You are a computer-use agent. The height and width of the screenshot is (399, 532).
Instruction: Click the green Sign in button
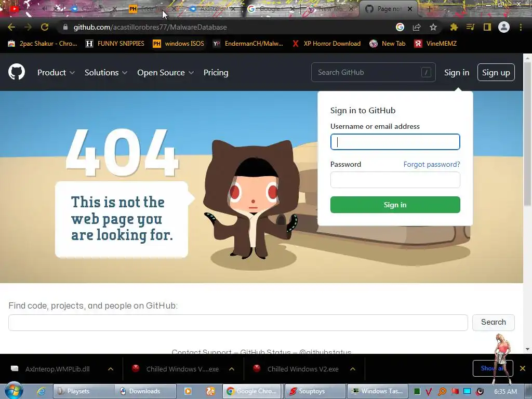click(395, 205)
